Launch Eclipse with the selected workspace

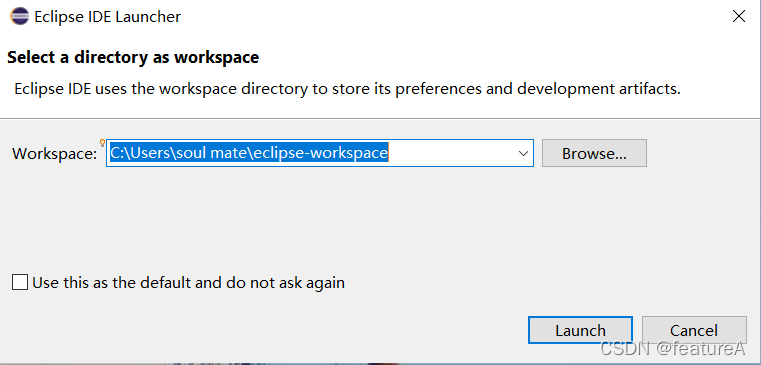(x=580, y=331)
